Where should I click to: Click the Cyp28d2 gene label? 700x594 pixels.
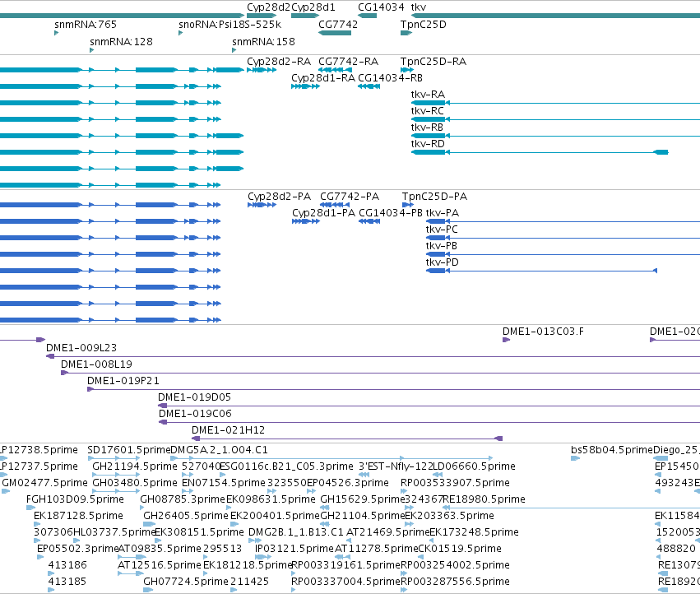tap(269, 7)
